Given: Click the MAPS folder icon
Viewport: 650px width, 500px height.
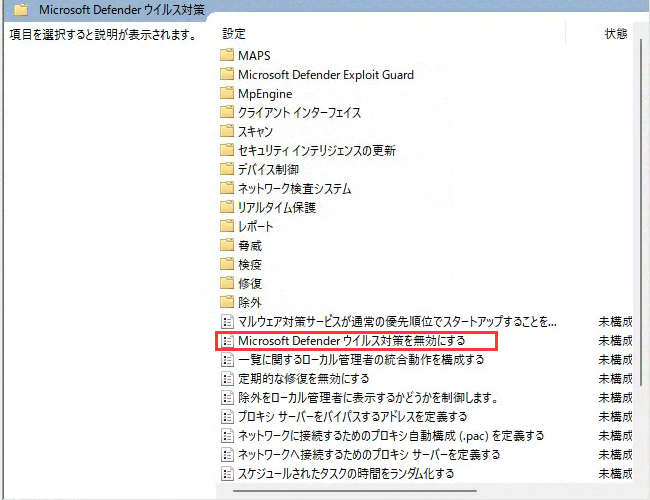Looking at the screenshot, I should [x=227, y=55].
